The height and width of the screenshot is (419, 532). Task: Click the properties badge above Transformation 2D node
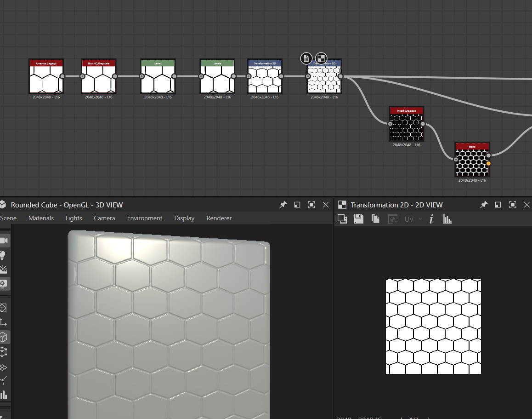(x=306, y=58)
